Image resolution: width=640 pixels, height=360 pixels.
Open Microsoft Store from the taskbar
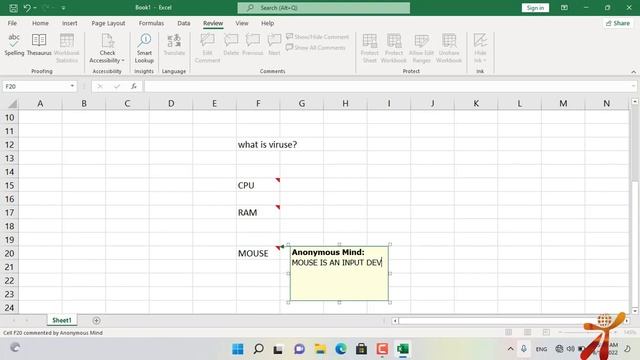point(361,349)
